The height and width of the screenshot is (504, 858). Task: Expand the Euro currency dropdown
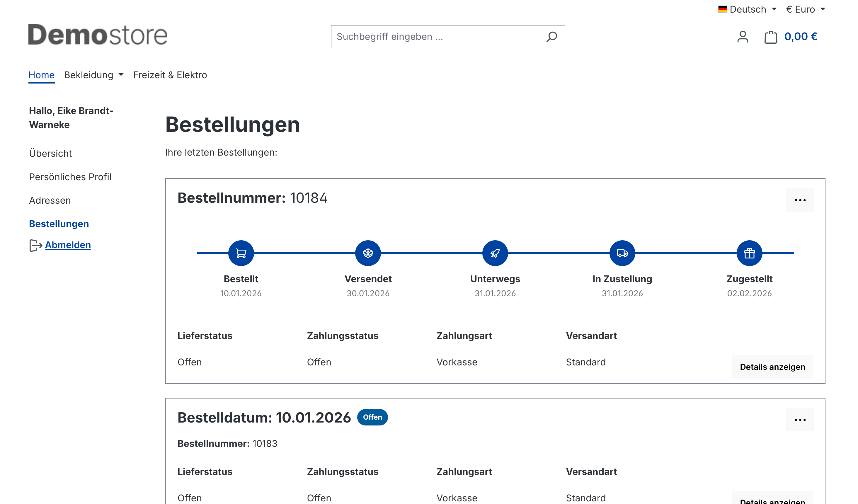click(x=805, y=9)
